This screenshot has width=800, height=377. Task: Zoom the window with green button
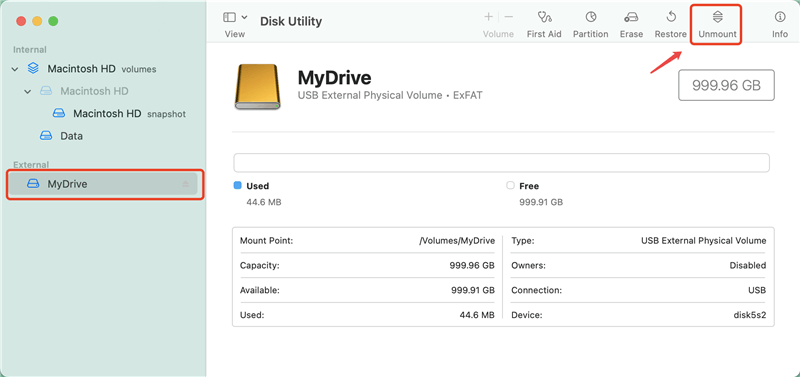click(53, 21)
